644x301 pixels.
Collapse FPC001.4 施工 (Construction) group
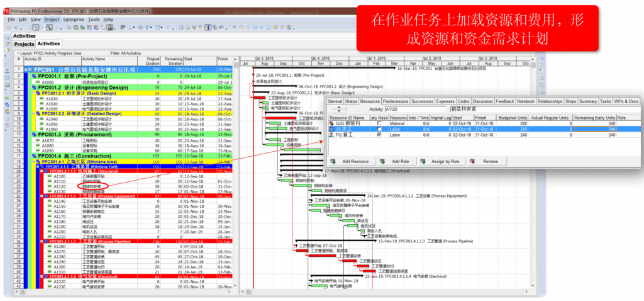[x=30, y=156]
